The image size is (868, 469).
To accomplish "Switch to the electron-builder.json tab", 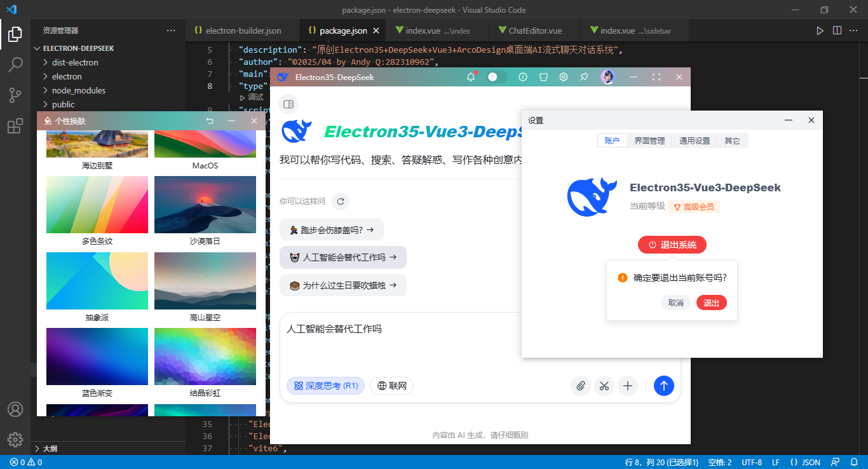I will pos(243,31).
